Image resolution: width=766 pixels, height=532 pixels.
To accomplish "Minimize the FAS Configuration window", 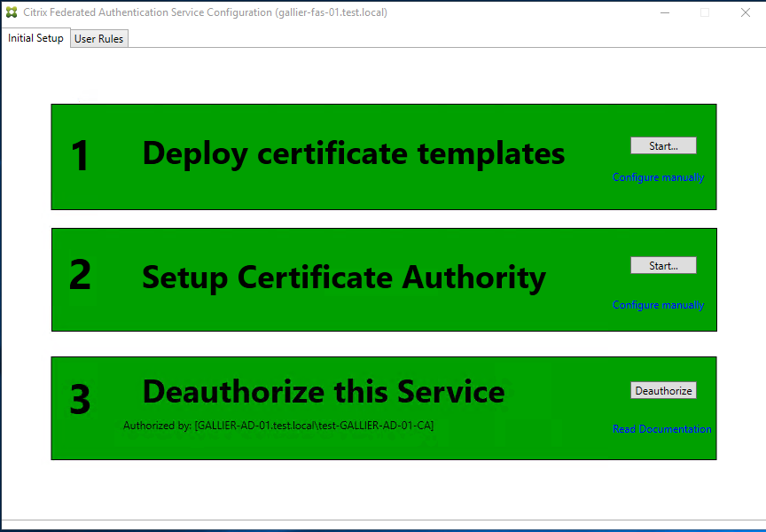I will coord(664,12).
